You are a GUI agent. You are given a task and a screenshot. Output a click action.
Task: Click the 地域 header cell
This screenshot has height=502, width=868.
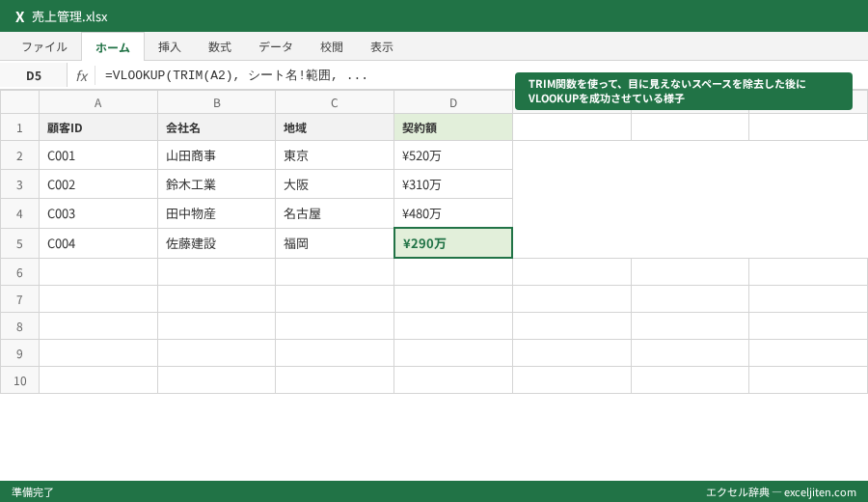[335, 128]
